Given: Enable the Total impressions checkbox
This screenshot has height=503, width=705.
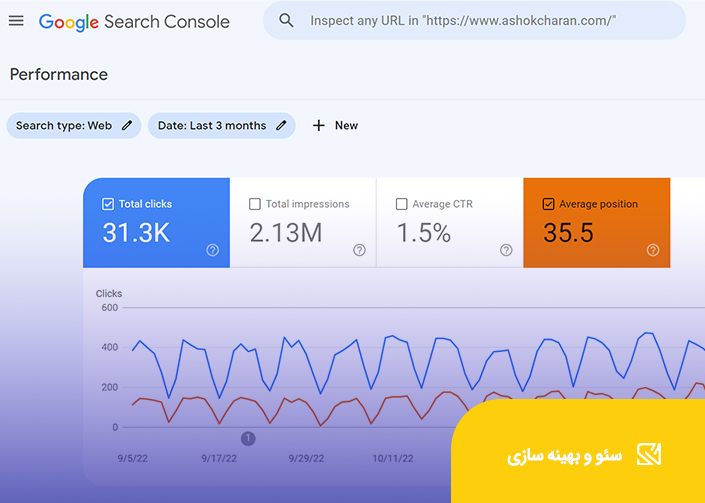Looking at the screenshot, I should pyautogui.click(x=254, y=204).
